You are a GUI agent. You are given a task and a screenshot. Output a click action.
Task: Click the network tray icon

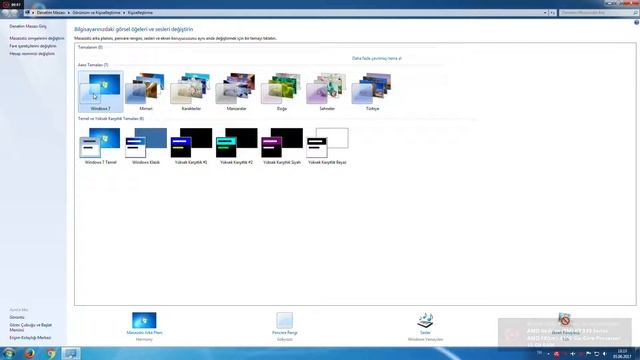pos(597,354)
